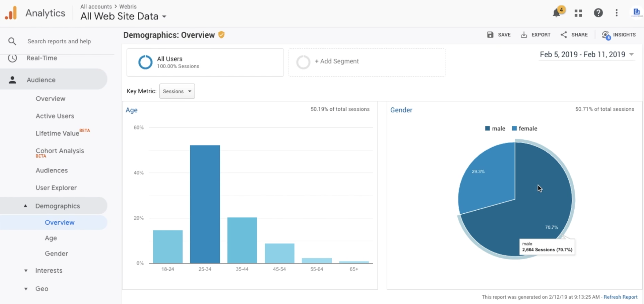The image size is (644, 304).
Task: Click the Google Analytics logo
Action: (11, 13)
